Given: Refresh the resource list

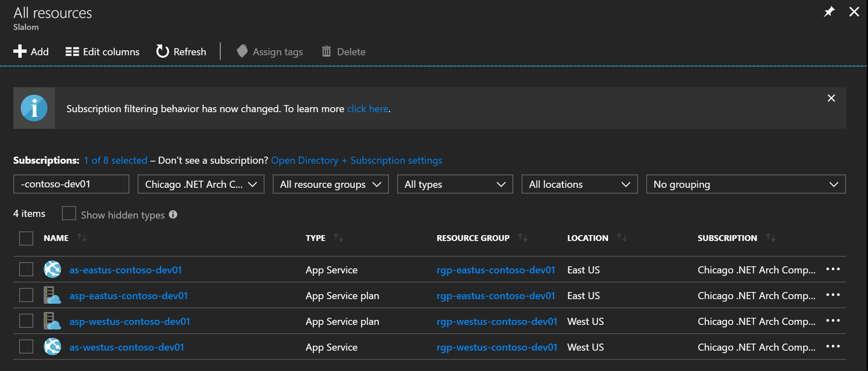Looking at the screenshot, I should 181,52.
